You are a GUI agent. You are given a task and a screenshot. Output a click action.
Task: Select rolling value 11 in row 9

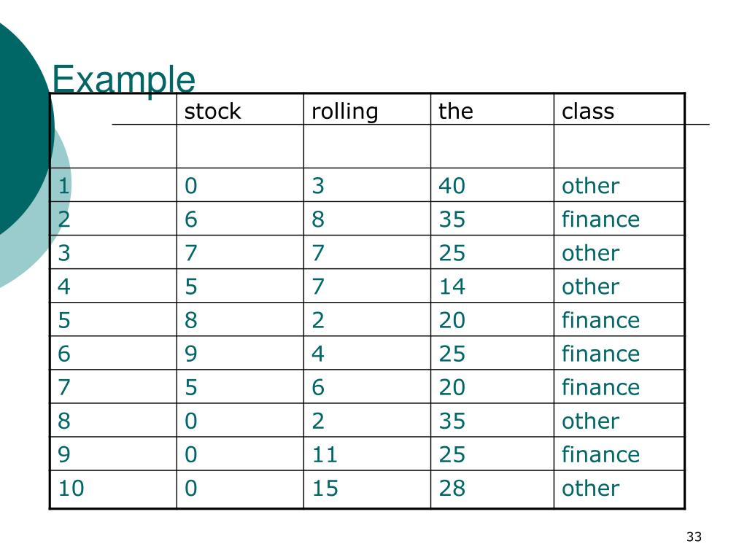325,454
